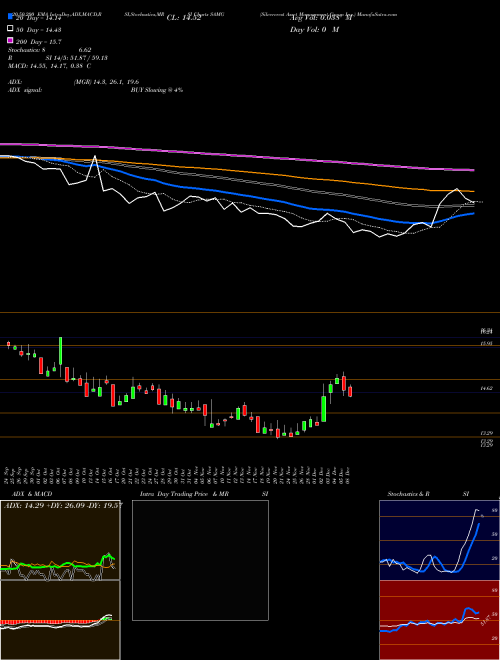Viewport: 500px width, 660px height.
Task: Click the 'ADX: 14.29 +DY: 26.09 -DY: 19.57' readout
Action: pos(63,506)
